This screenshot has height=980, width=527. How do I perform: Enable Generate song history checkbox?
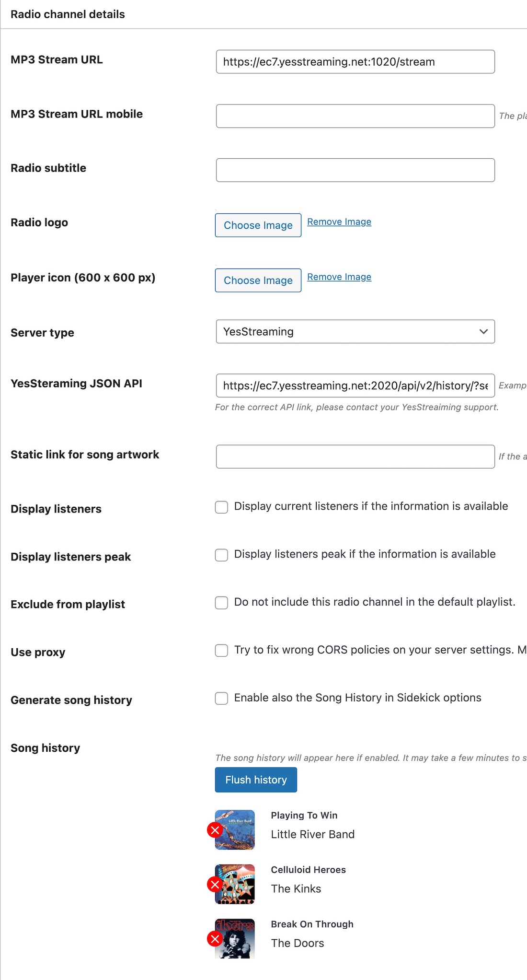click(221, 699)
